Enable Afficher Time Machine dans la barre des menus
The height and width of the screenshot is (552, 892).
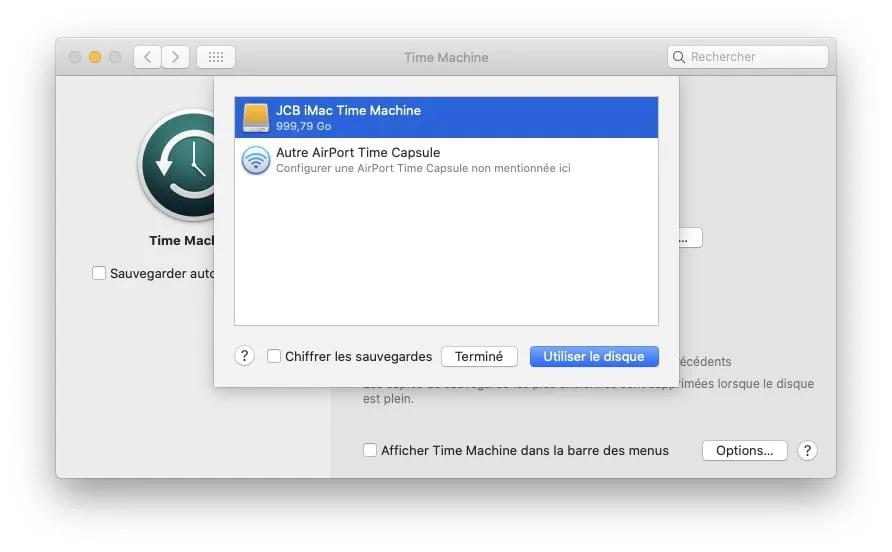[370, 450]
